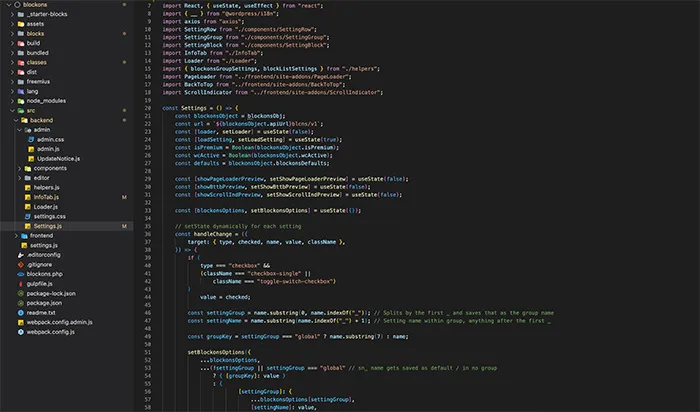Screen dimensions: 700x412
Task: Open settings.js under src folder
Action: tap(44, 246)
